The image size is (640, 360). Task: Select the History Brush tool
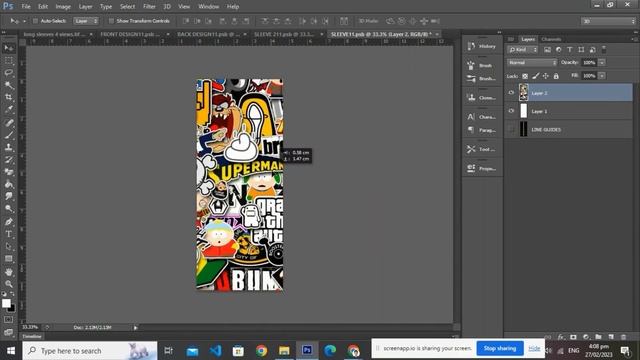[9, 160]
